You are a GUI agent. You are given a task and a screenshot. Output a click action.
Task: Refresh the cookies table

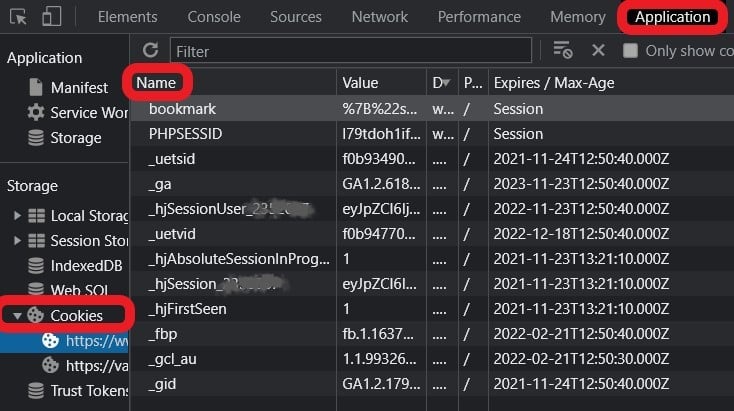coord(150,50)
